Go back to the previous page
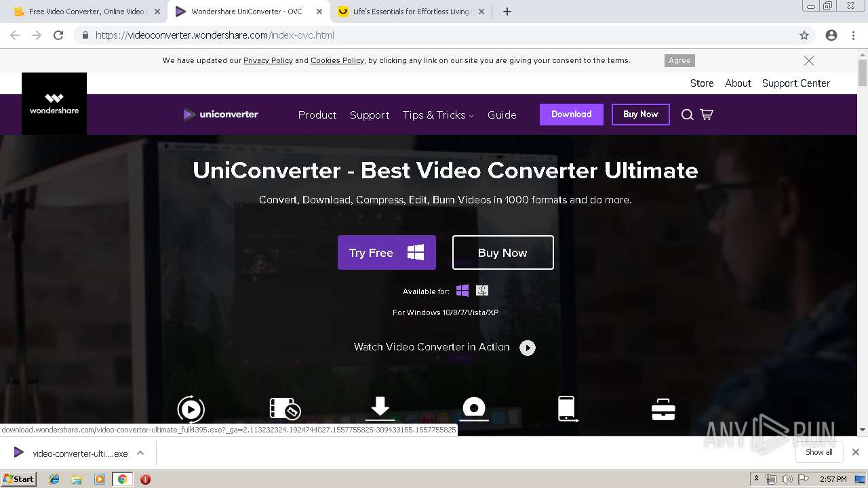Screen dimensions: 868x488 pyautogui.click(x=15, y=35)
